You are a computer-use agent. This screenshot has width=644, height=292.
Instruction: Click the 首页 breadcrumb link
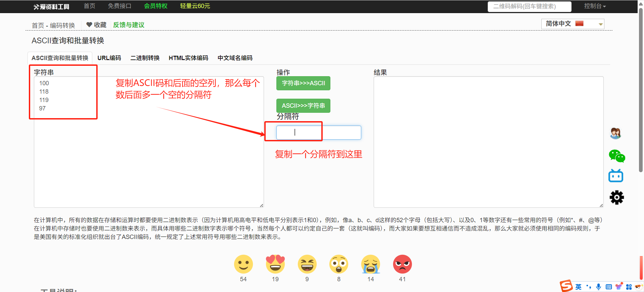[38, 26]
